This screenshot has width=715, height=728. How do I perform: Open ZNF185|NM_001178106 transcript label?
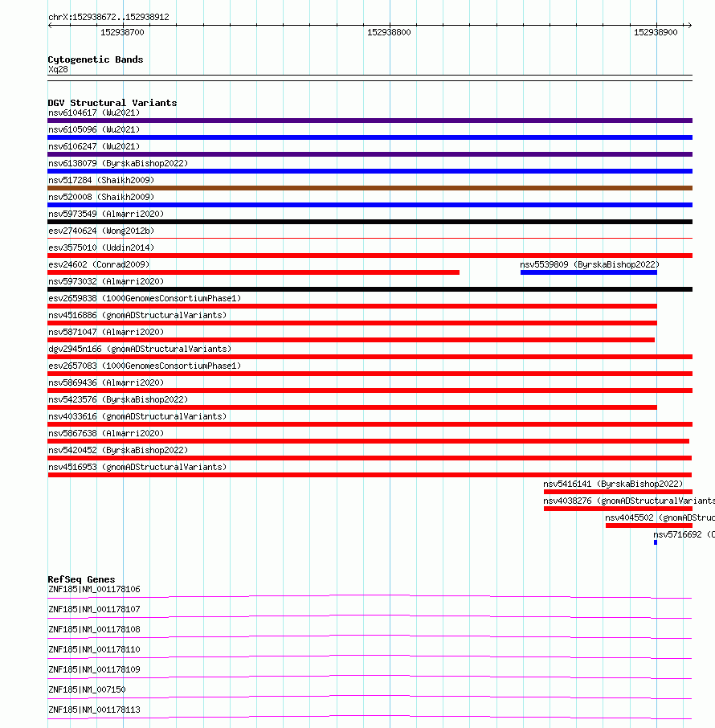coord(94,589)
